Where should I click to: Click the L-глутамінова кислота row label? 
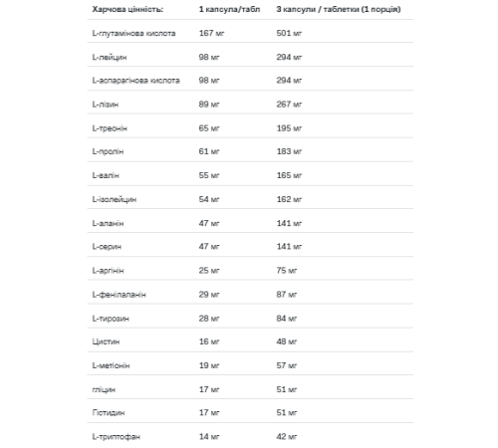coord(133,33)
